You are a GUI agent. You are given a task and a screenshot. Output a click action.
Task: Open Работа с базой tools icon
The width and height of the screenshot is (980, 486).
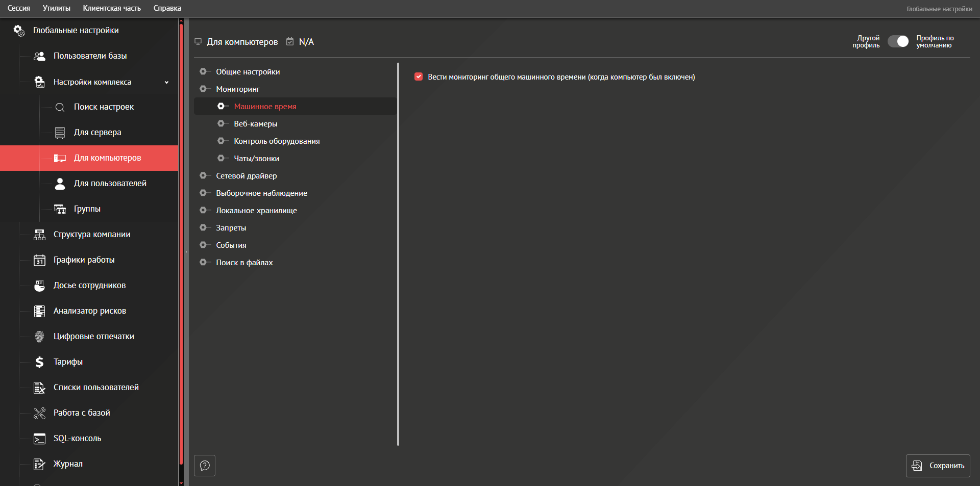point(39,413)
